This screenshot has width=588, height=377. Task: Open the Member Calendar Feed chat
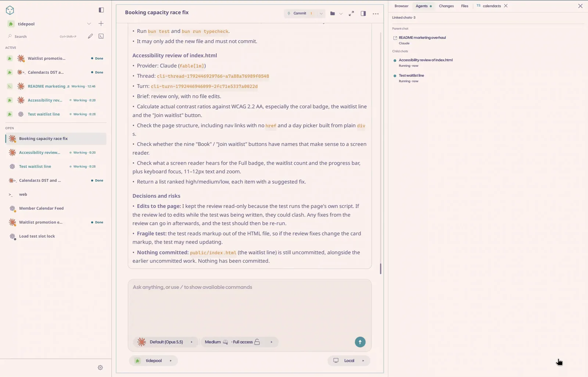56,208
